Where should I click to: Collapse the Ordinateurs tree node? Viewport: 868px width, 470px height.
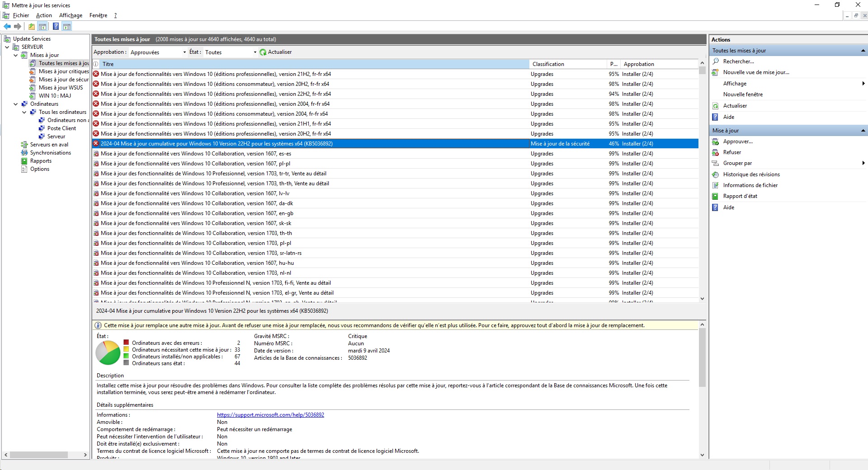[16, 104]
